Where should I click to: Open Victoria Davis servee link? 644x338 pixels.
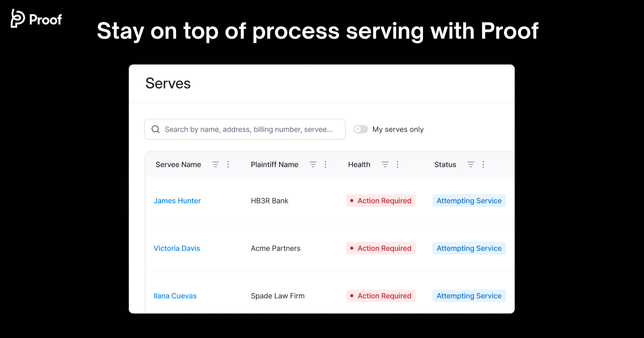click(177, 248)
